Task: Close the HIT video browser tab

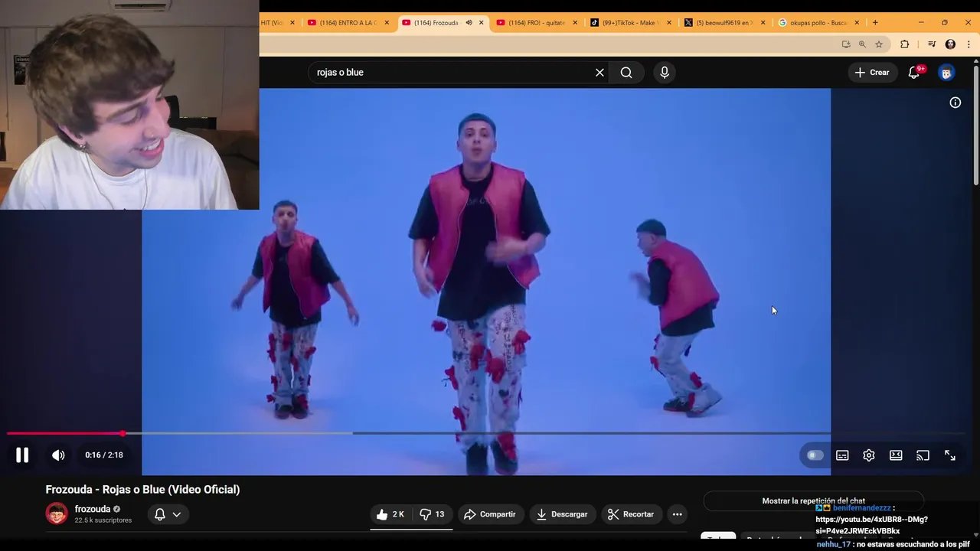Action: tap(292, 23)
